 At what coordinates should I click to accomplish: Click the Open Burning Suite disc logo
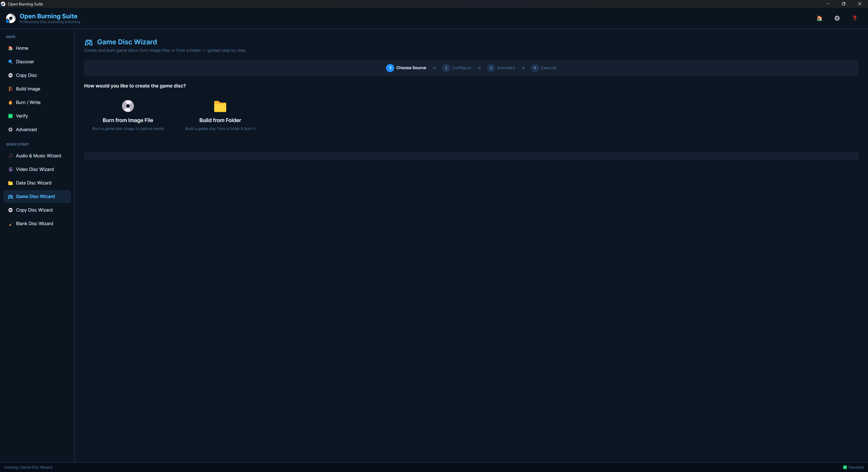10,18
